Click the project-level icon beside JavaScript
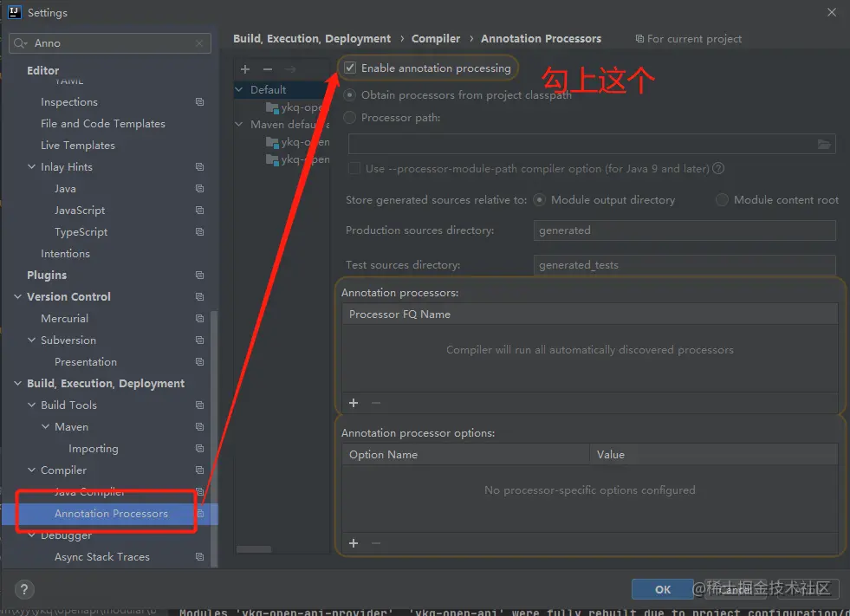Screen dimensions: 850x616 click(199, 211)
